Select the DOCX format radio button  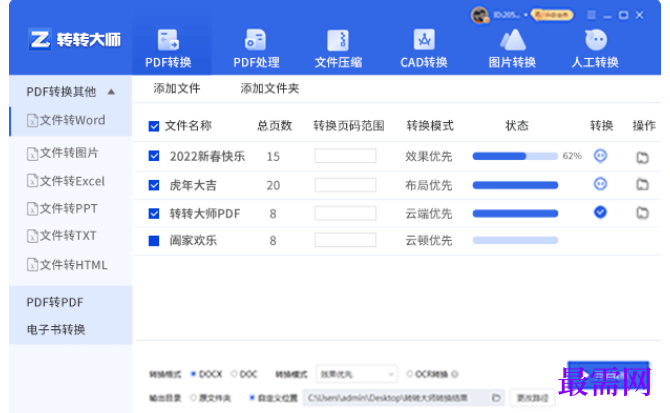193,374
